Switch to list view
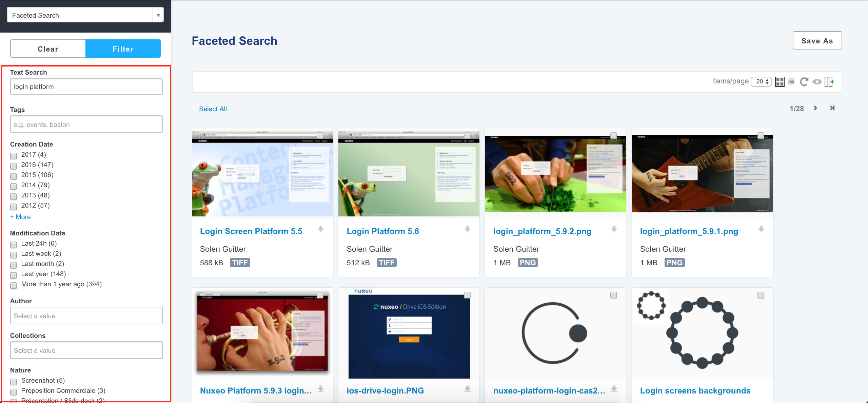 [x=791, y=82]
